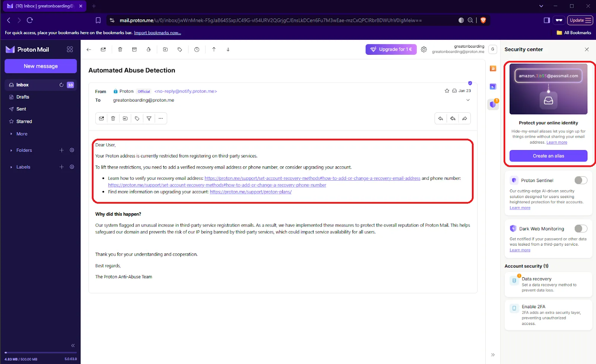Go back to inbox with the arrow icon
The height and width of the screenshot is (364, 596).
(x=89, y=50)
